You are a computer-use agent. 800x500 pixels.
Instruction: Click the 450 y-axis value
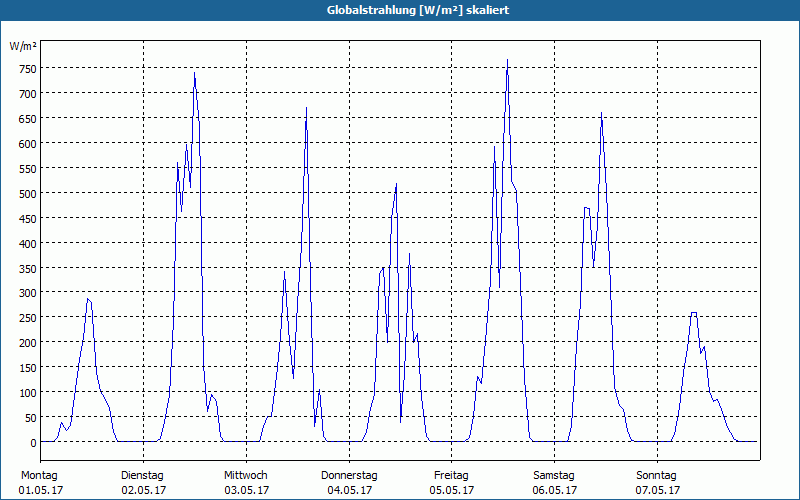click(x=27, y=219)
